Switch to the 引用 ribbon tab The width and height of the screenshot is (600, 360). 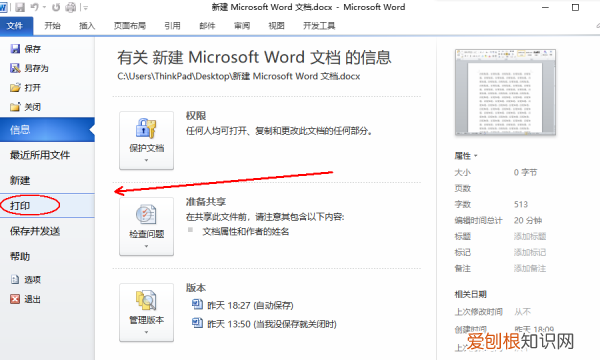[x=172, y=26]
